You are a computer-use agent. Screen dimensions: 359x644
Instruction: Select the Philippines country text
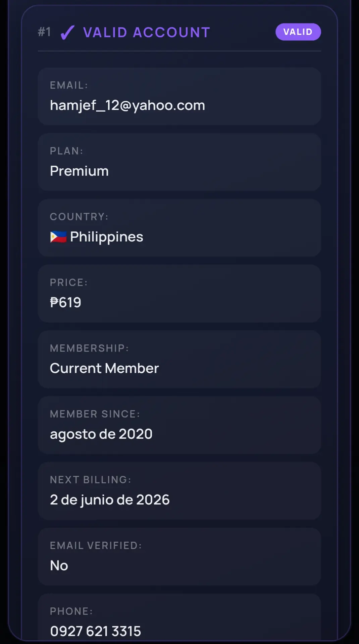click(x=107, y=237)
